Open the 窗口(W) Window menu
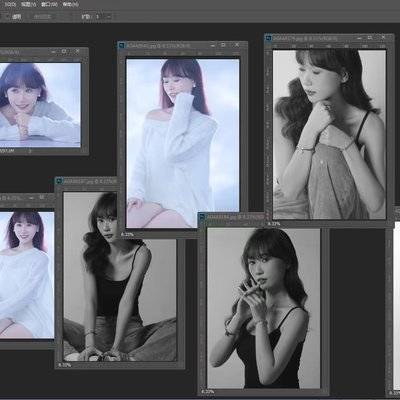The width and height of the screenshot is (400, 400). click(x=49, y=4)
